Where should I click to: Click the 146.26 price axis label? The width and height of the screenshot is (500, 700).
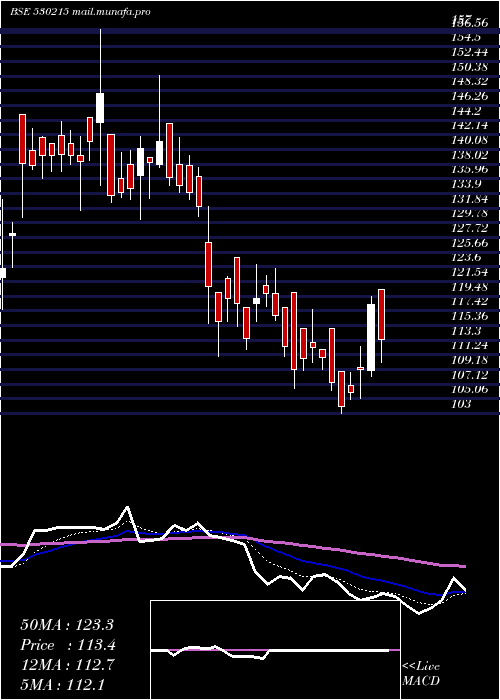coord(469,96)
